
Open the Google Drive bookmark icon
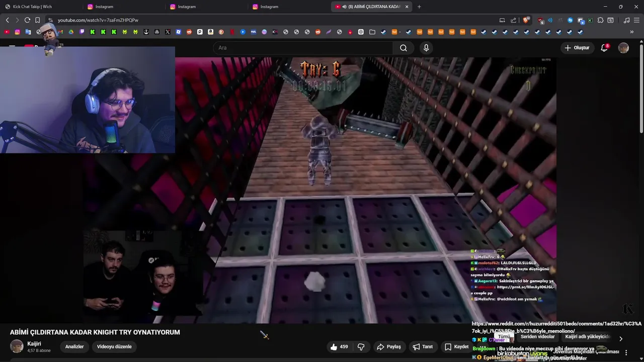coord(71,32)
